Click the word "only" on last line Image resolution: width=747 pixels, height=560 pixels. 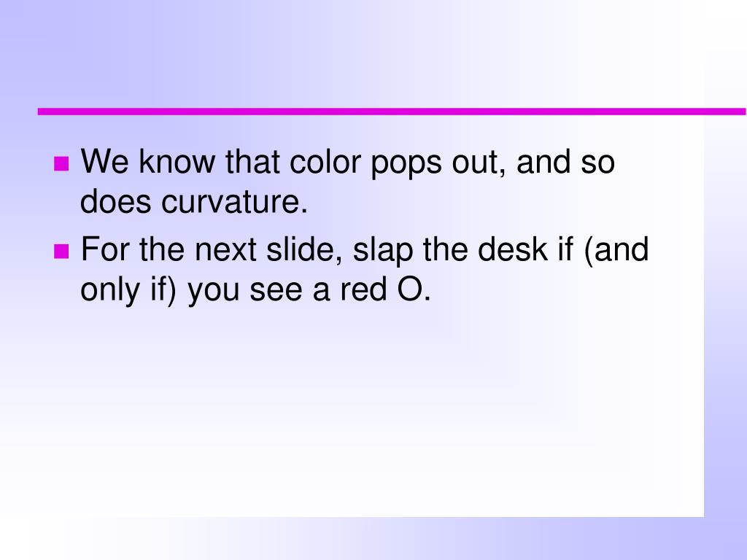click(109, 290)
